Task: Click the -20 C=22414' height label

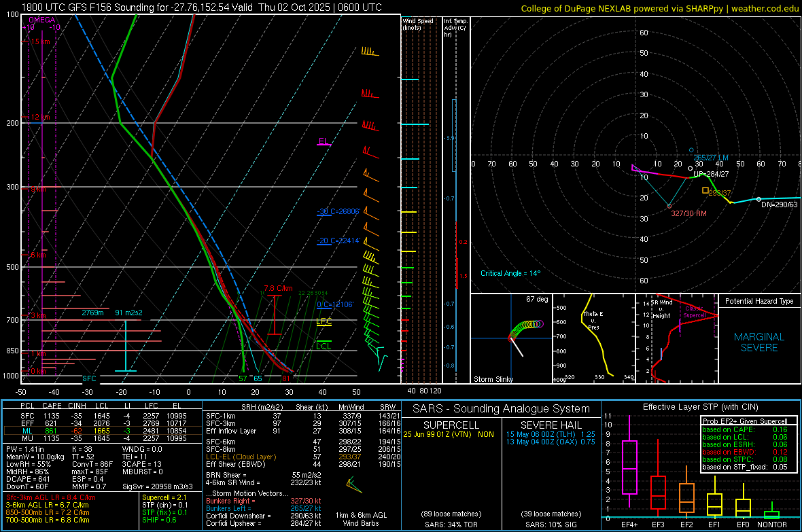Action: [x=338, y=241]
